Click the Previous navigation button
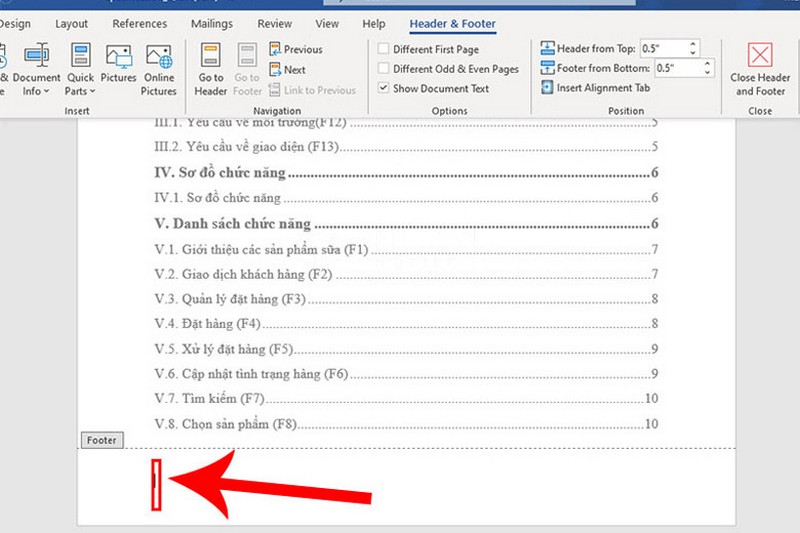 pyautogui.click(x=295, y=49)
